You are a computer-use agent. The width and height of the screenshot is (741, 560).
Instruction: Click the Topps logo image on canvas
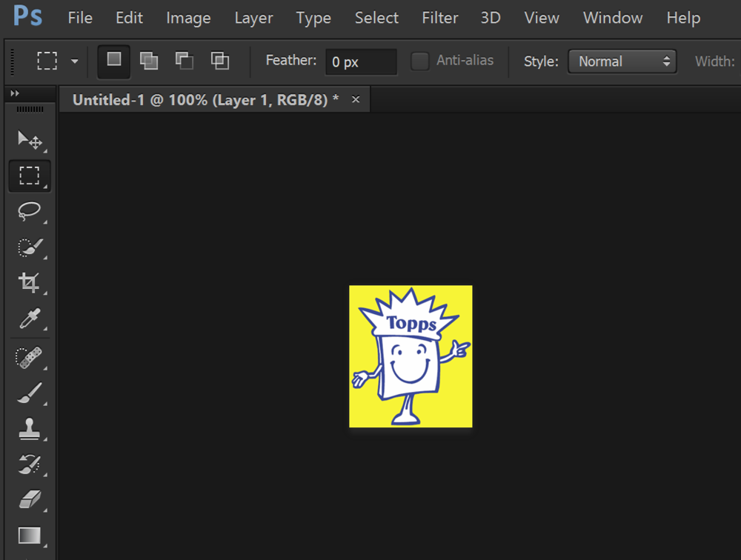tap(411, 356)
